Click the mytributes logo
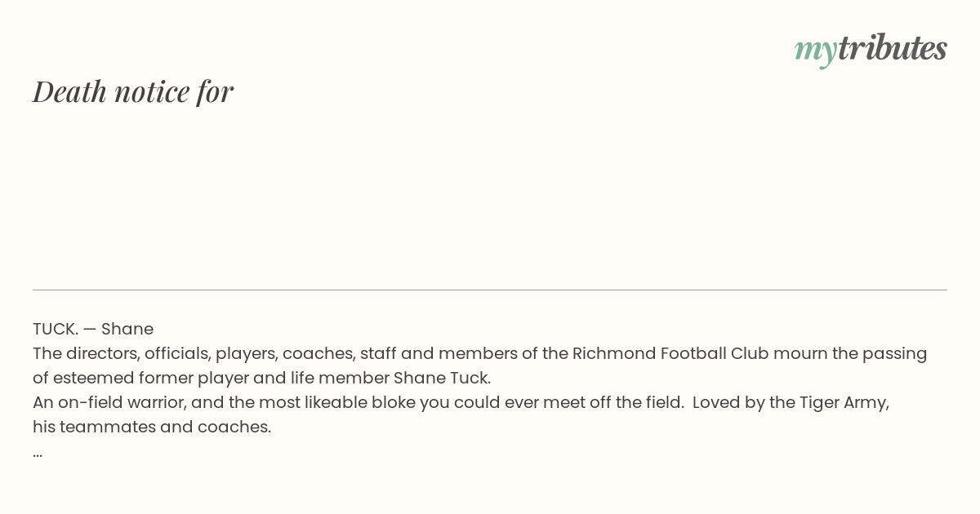This screenshot has width=980, height=514. click(x=871, y=50)
